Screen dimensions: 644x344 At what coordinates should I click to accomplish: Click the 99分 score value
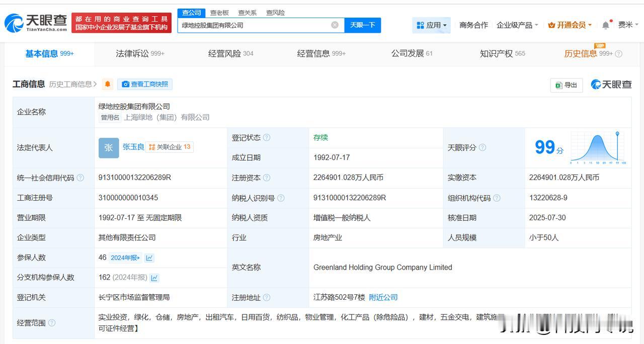[x=549, y=147]
